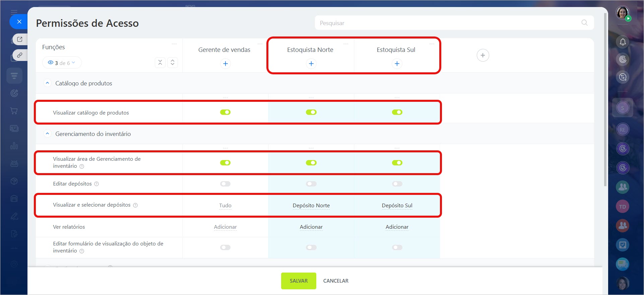644x295 pixels.
Task: Click the plus icon under Gerente de vendas
Action: (x=225, y=64)
